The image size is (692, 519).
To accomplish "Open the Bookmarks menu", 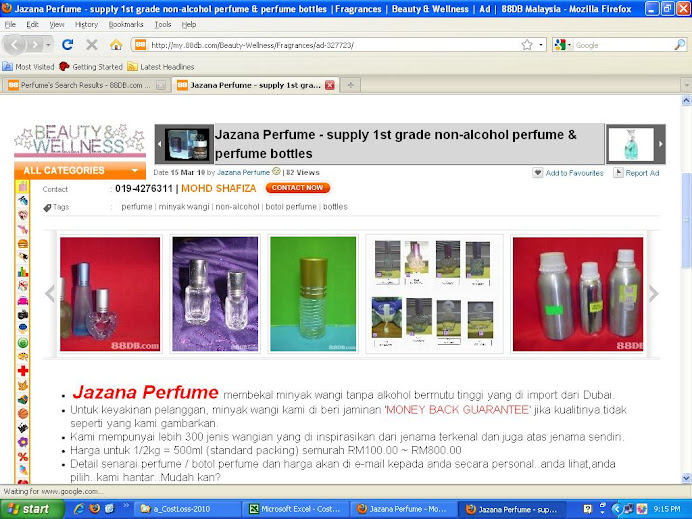I will pyautogui.click(x=126, y=25).
